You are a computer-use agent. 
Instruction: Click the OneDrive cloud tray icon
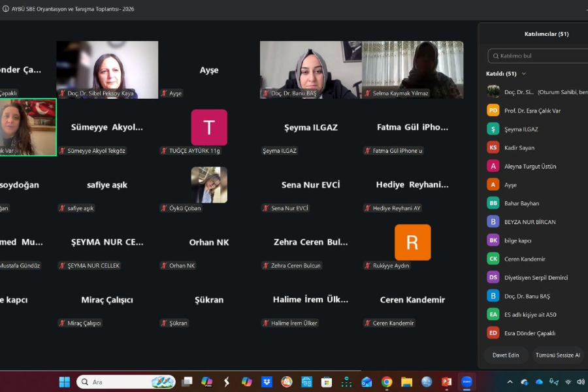coord(539,382)
